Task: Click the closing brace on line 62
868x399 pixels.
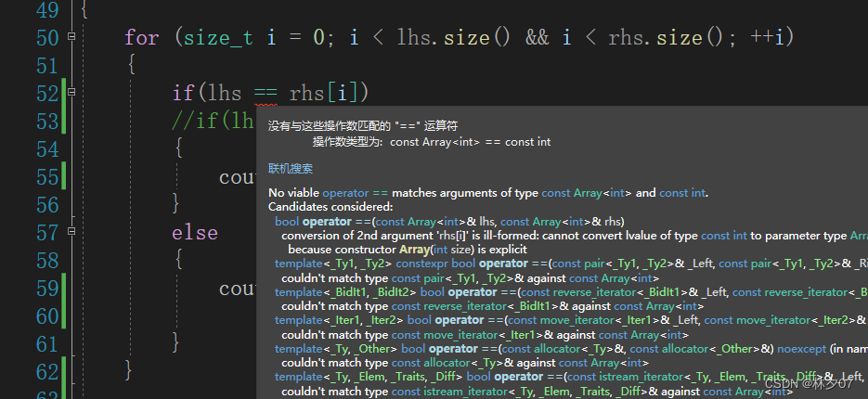Action: [130, 372]
